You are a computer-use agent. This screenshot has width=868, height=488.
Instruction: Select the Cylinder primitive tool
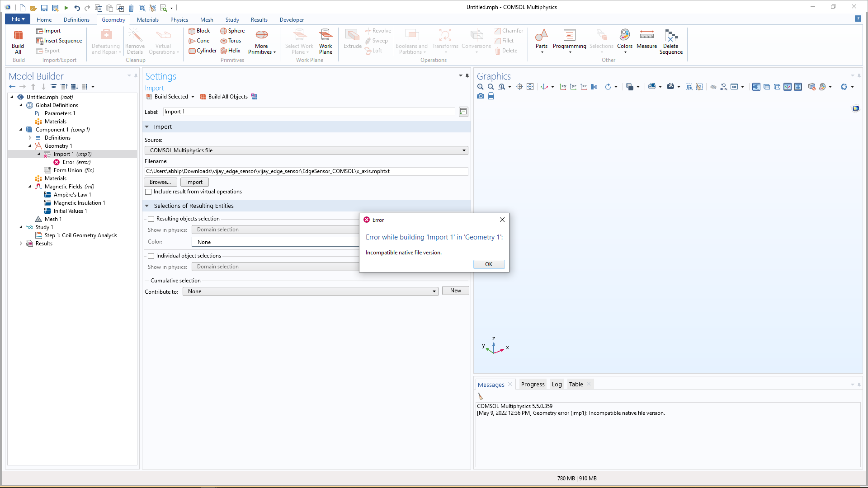(203, 51)
